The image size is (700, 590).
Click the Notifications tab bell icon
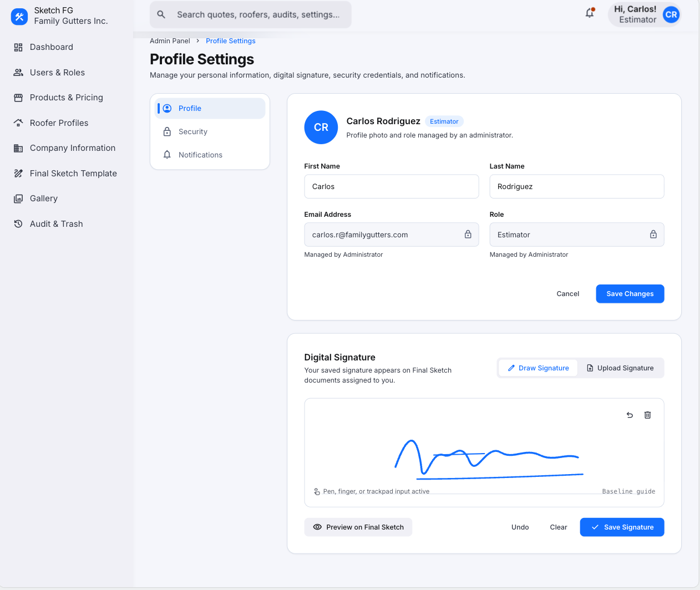pyautogui.click(x=167, y=155)
